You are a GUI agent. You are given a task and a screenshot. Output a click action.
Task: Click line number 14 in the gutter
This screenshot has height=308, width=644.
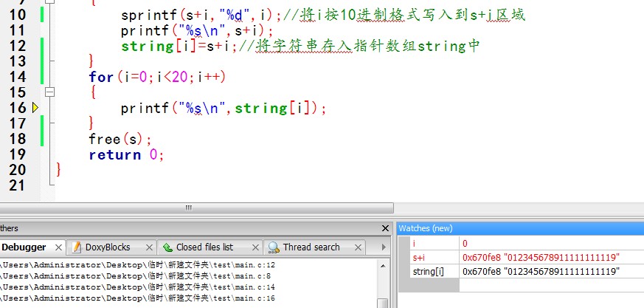click(x=17, y=77)
